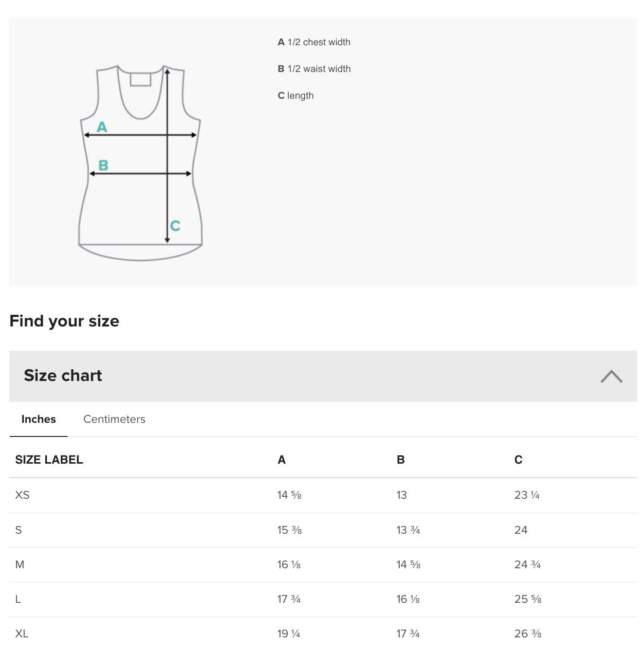Click the A 1/2 chest width legend
The image size is (644, 651).
point(314,42)
